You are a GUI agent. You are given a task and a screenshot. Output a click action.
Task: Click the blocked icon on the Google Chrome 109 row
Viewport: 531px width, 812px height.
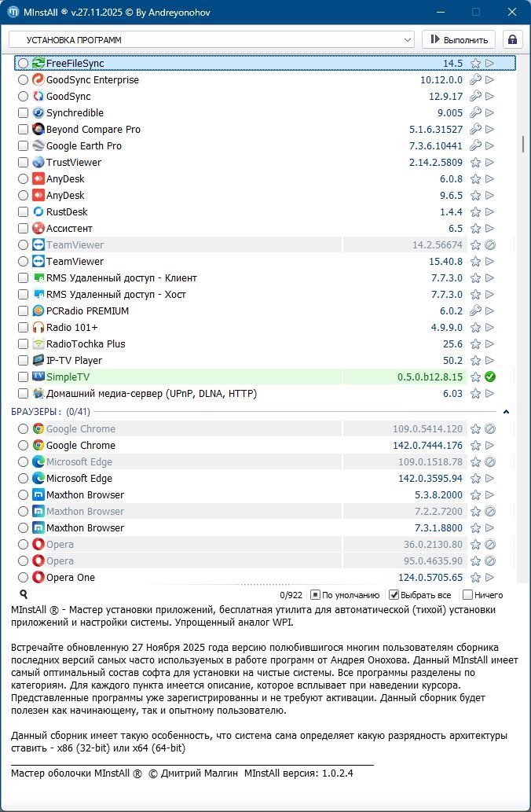point(489,429)
